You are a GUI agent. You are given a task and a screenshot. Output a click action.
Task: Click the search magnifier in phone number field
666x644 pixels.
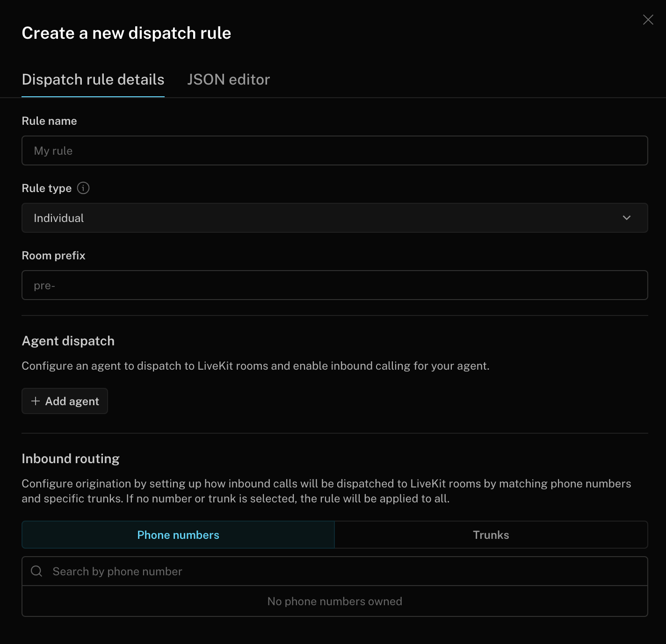(36, 571)
